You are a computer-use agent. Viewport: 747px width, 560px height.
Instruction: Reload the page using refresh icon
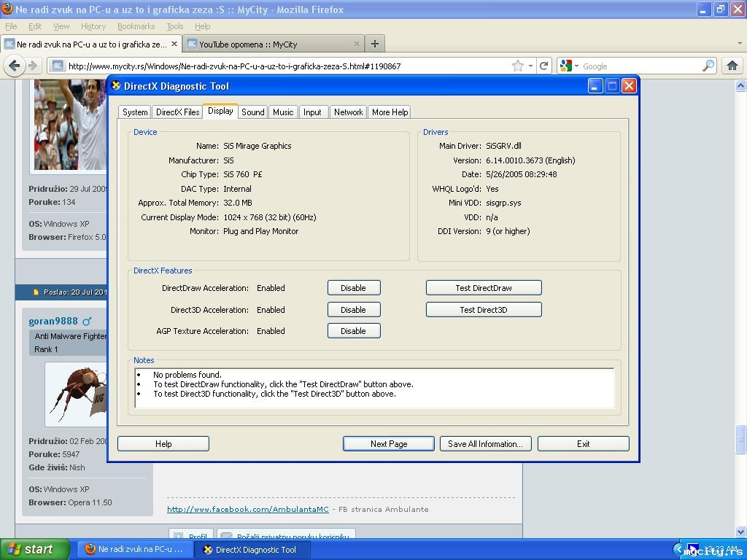544,66
